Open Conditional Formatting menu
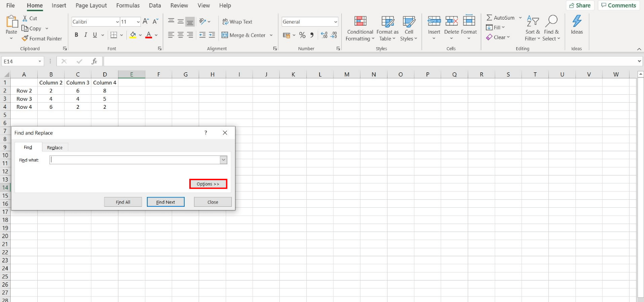Screen dimensions: 644x302 click(360, 28)
